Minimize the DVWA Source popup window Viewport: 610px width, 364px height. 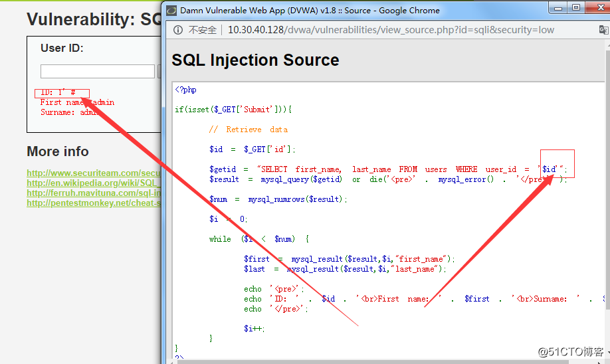click(x=558, y=8)
